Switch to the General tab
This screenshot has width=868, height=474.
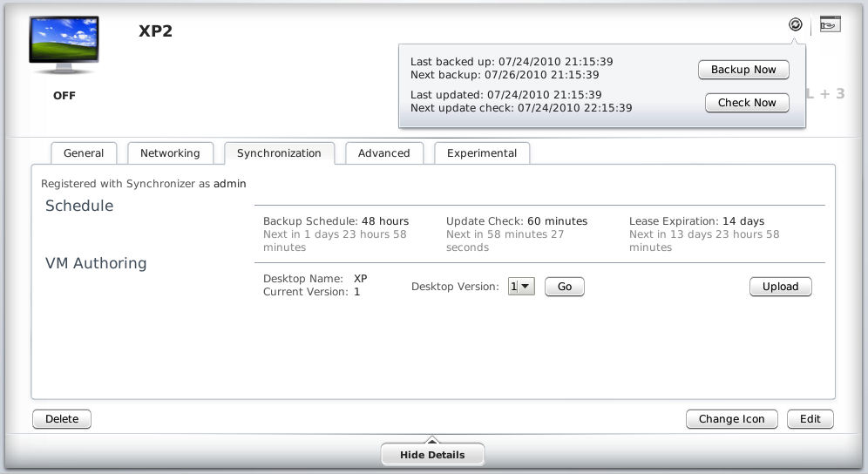pyautogui.click(x=84, y=153)
